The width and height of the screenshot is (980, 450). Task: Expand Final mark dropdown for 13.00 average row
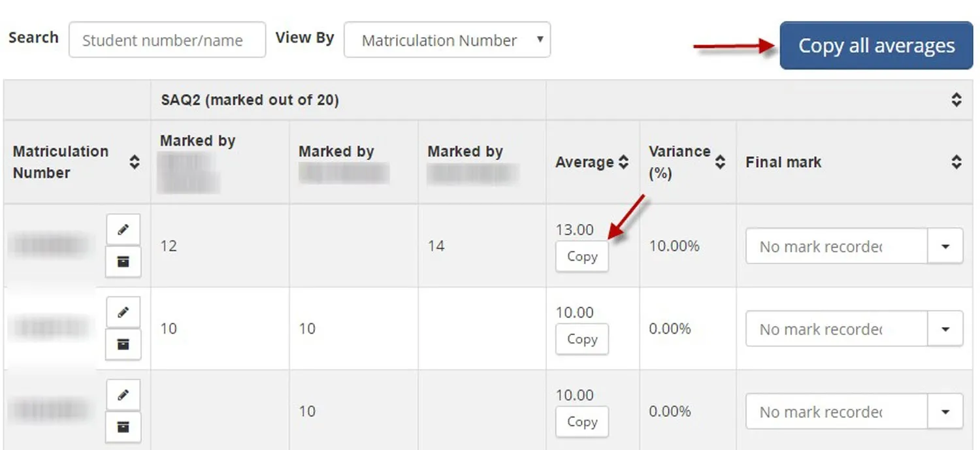pos(945,246)
